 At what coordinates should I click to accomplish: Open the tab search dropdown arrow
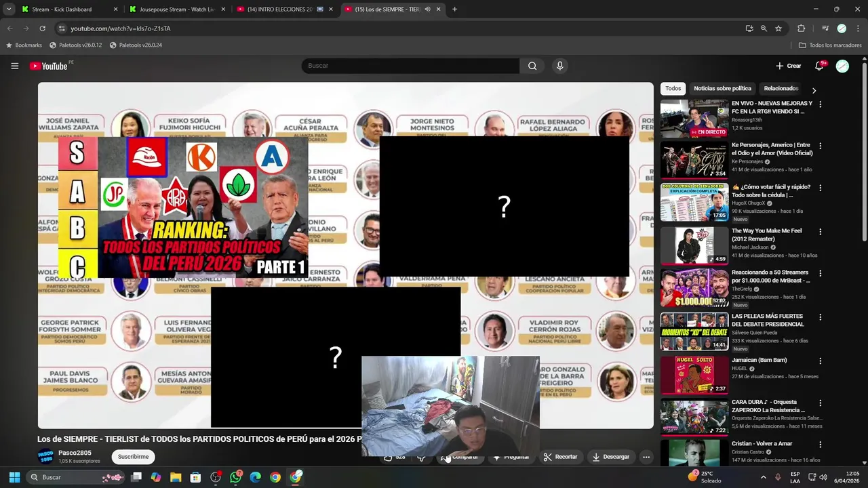click(x=9, y=9)
